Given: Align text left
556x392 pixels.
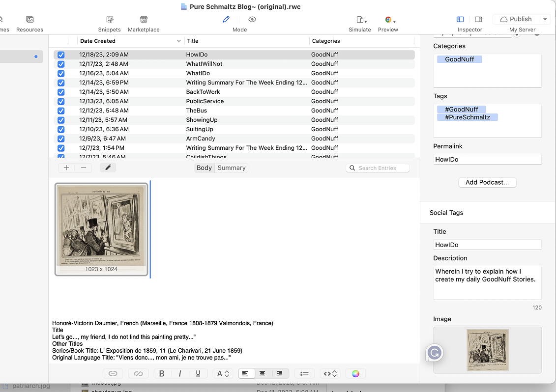Looking at the screenshot, I should pos(245,373).
